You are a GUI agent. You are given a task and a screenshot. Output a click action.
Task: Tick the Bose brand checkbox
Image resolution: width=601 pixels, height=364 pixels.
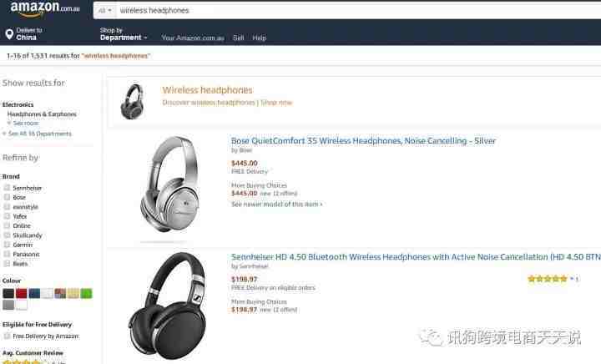click(7, 197)
